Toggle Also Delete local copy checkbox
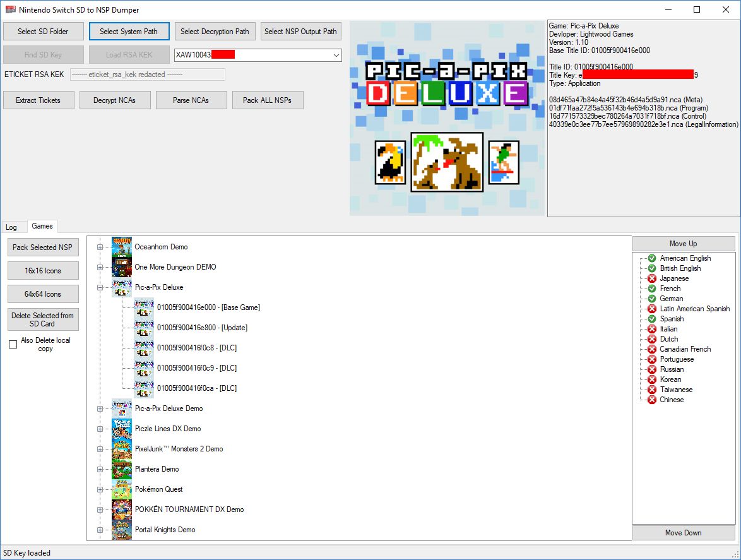 pyautogui.click(x=13, y=345)
